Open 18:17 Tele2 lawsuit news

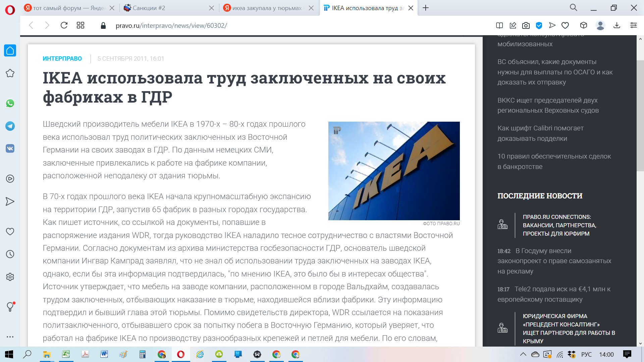click(554, 294)
